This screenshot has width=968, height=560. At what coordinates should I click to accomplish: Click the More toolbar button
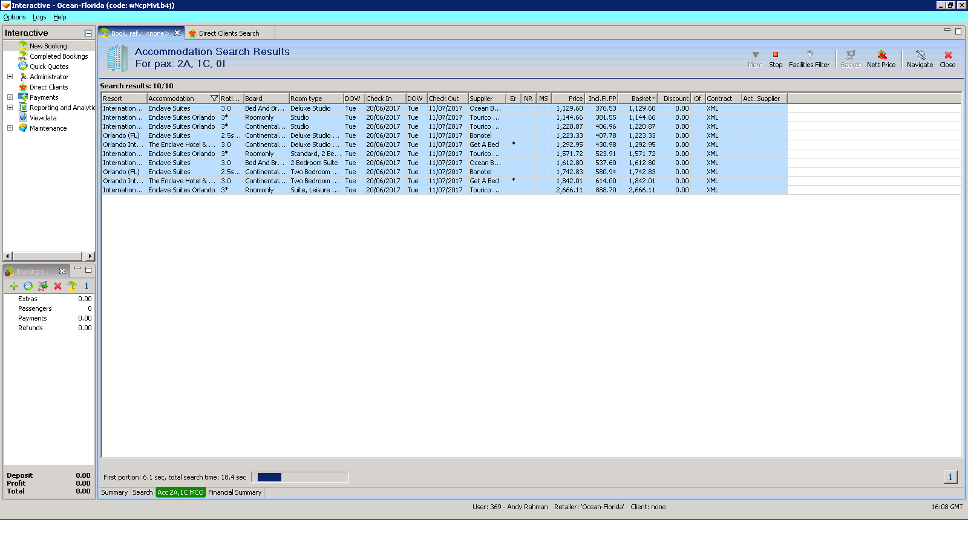754,59
